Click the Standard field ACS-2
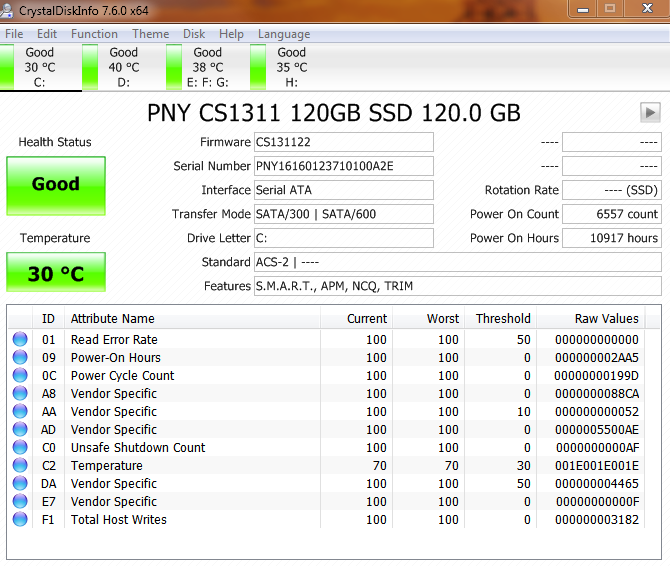Screen dimensions: 670x566 click(x=458, y=262)
